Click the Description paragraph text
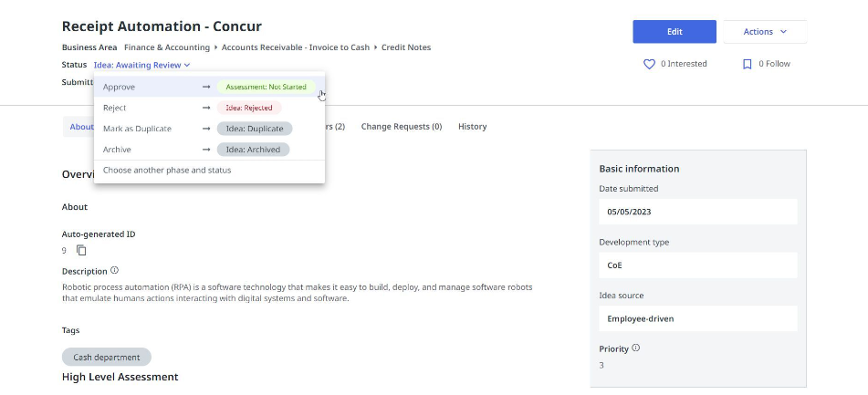Image resolution: width=868 pixels, height=395 pixels. click(298, 293)
